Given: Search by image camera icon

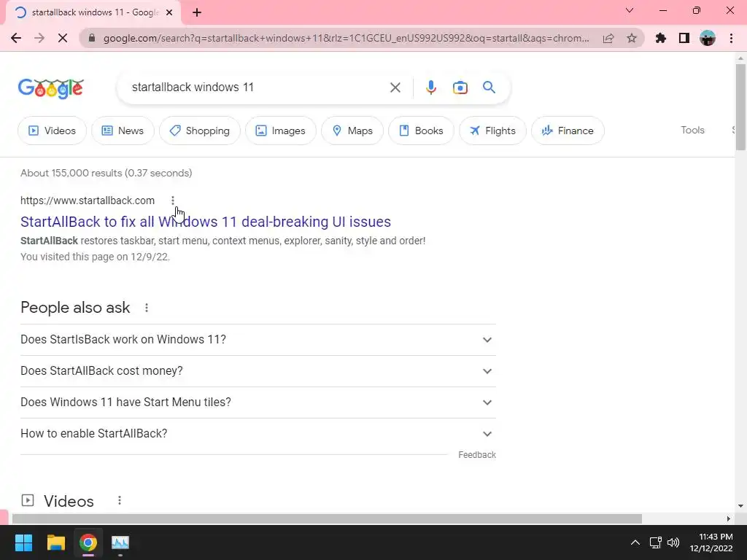Looking at the screenshot, I should [460, 87].
